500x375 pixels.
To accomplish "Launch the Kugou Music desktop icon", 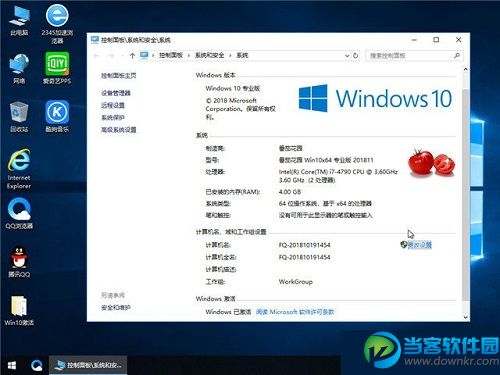I will tap(57, 116).
